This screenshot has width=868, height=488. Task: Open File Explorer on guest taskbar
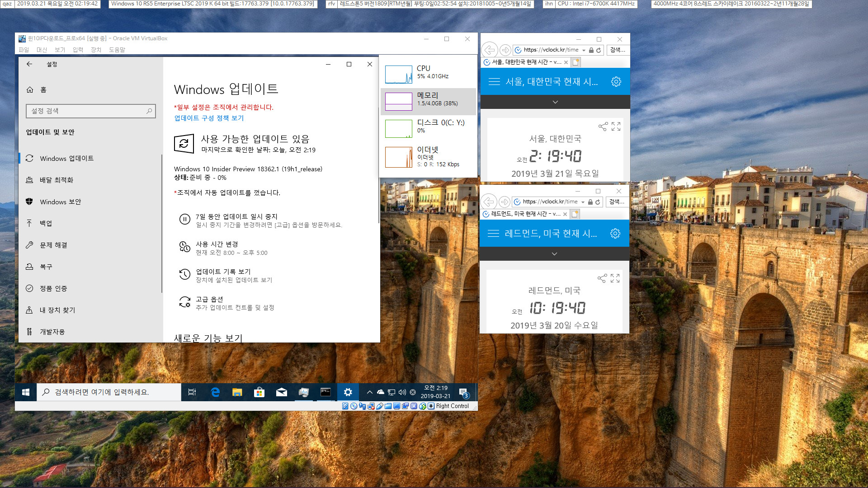click(237, 392)
